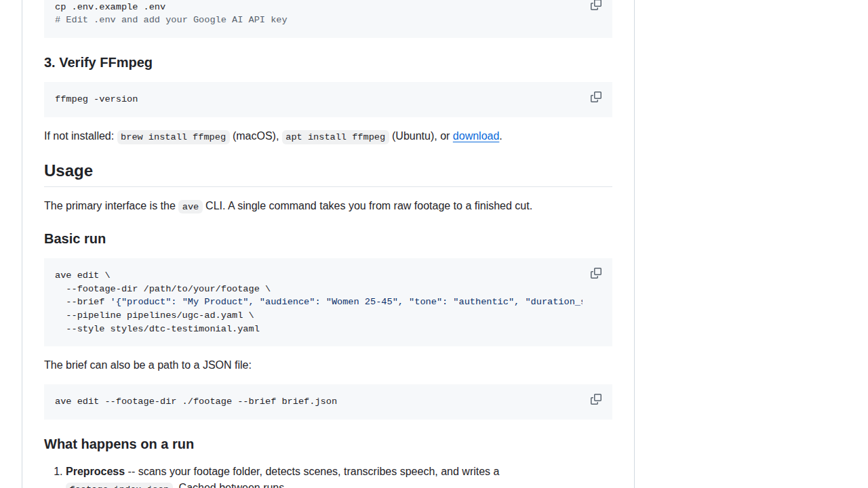Click the "Basic run" heading
Viewport: 868px width, 488px height.
click(75, 239)
